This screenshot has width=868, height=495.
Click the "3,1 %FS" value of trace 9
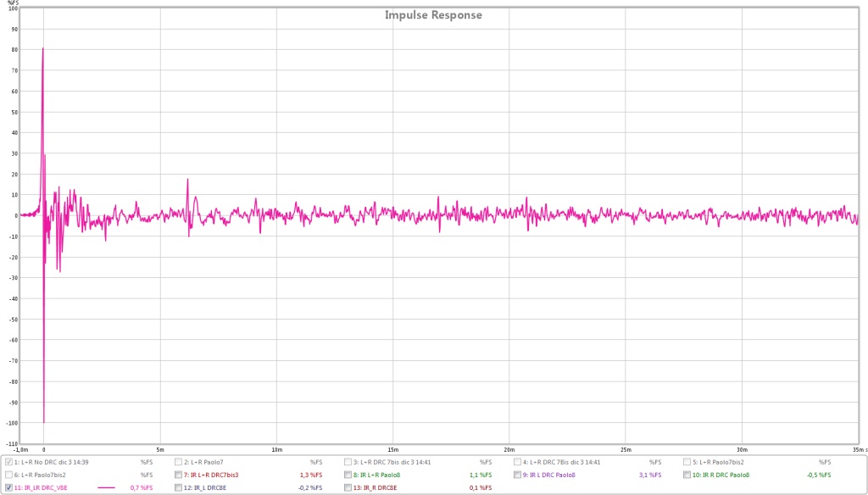pos(650,475)
